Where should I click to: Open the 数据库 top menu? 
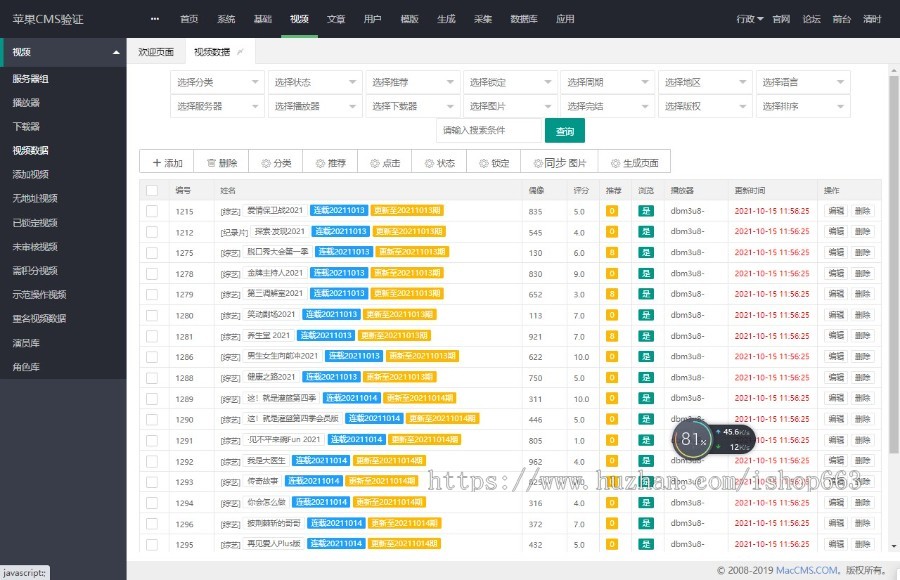click(x=523, y=19)
